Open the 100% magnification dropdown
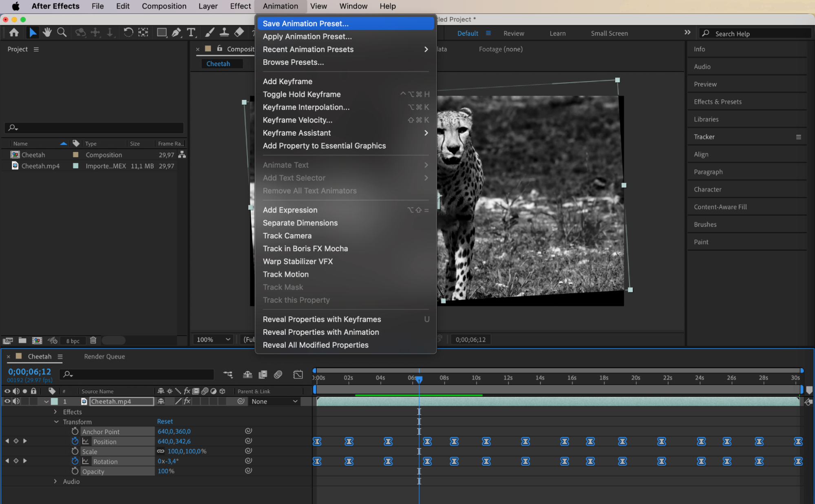The width and height of the screenshot is (815, 504). coord(213,339)
